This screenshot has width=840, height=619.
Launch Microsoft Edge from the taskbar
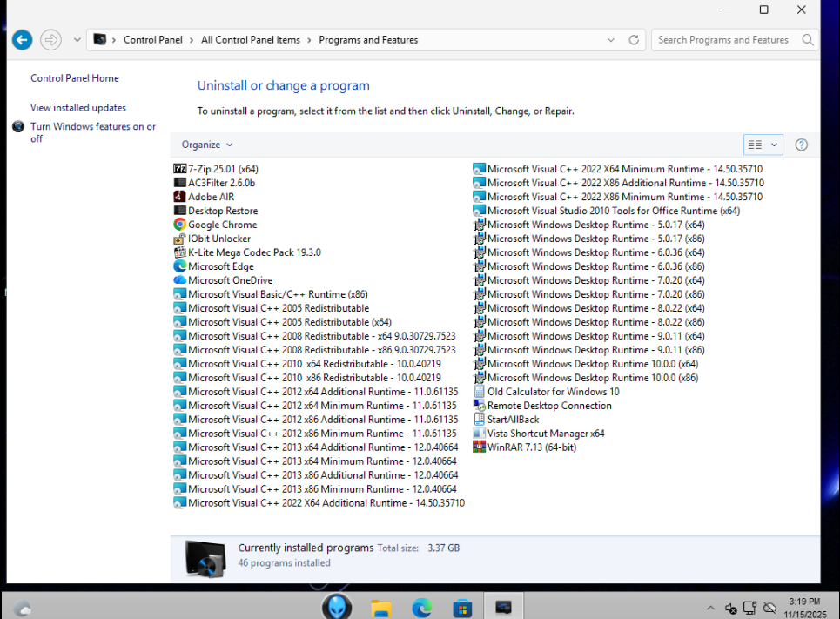pyautogui.click(x=421, y=608)
